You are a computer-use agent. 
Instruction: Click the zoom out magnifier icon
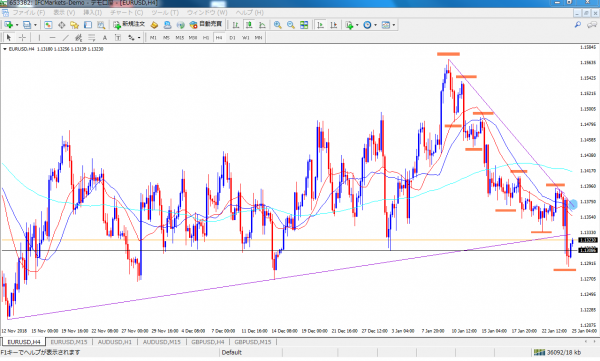pos(291,25)
